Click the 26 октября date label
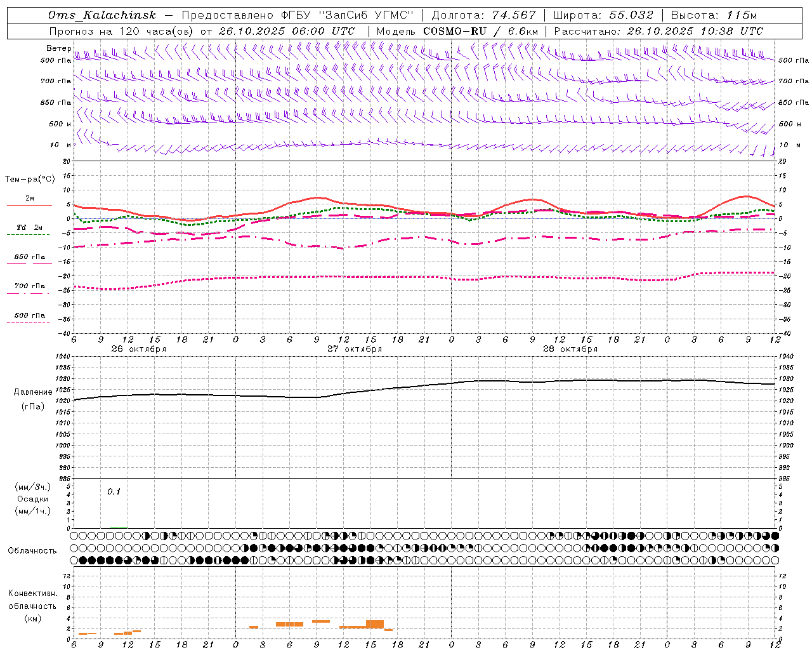Image resolution: width=812 pixels, height=650 pixels. (x=138, y=349)
